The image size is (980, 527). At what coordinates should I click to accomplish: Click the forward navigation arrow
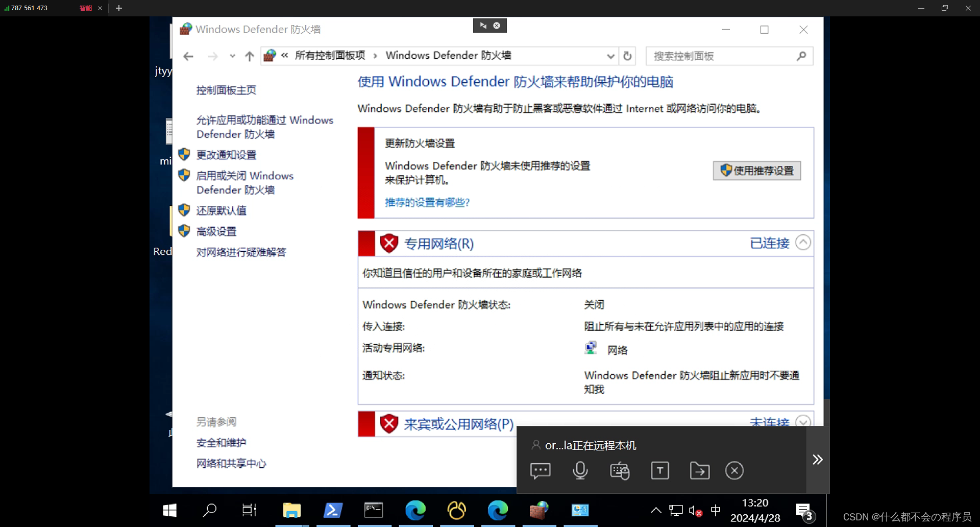(x=213, y=56)
